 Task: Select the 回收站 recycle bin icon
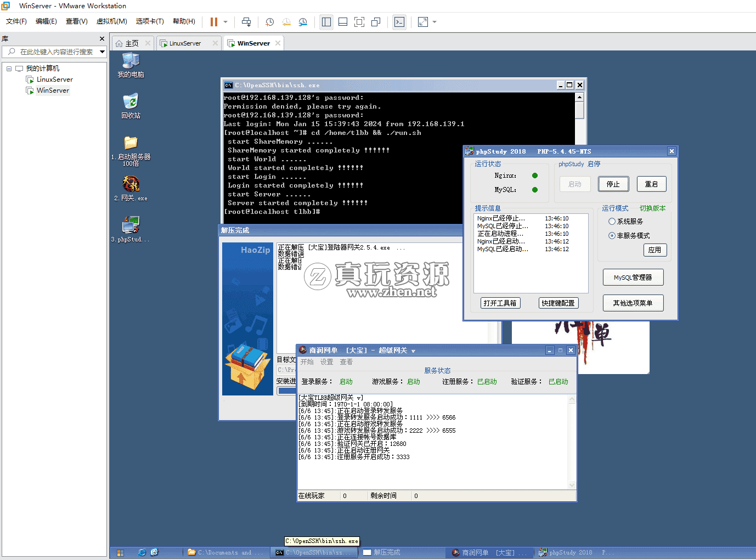(x=131, y=106)
